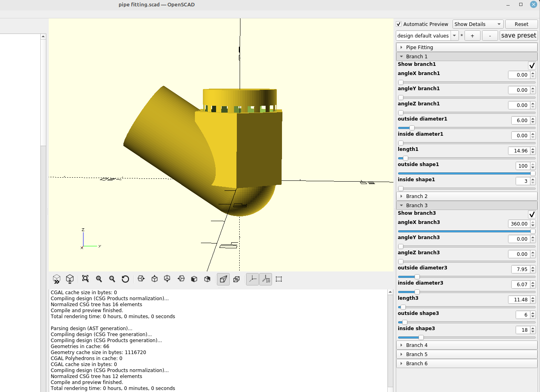Activate the Zoom All viewport icon

coord(85,279)
